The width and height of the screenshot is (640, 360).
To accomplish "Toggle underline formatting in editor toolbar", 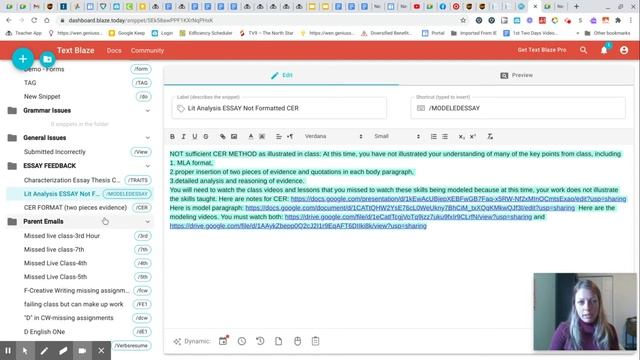I will pos(194,136).
